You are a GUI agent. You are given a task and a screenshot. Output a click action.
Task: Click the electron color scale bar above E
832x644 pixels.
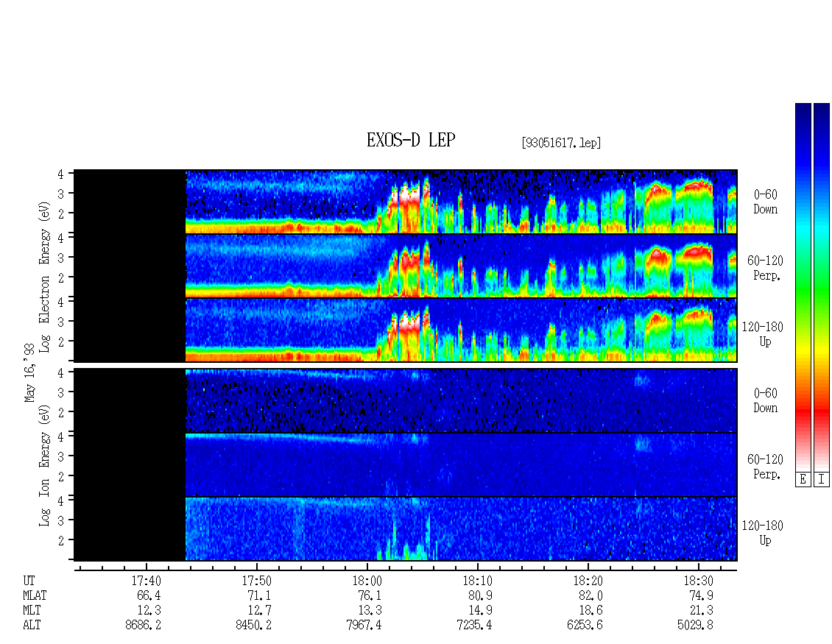(803, 287)
